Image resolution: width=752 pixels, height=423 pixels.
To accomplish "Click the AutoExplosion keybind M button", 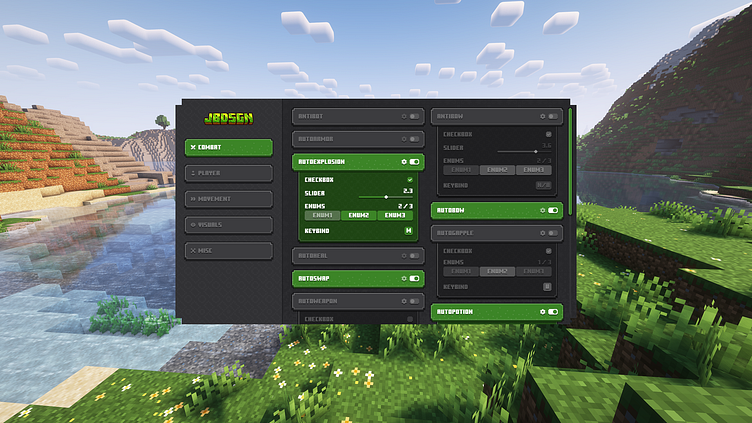I will click(409, 231).
